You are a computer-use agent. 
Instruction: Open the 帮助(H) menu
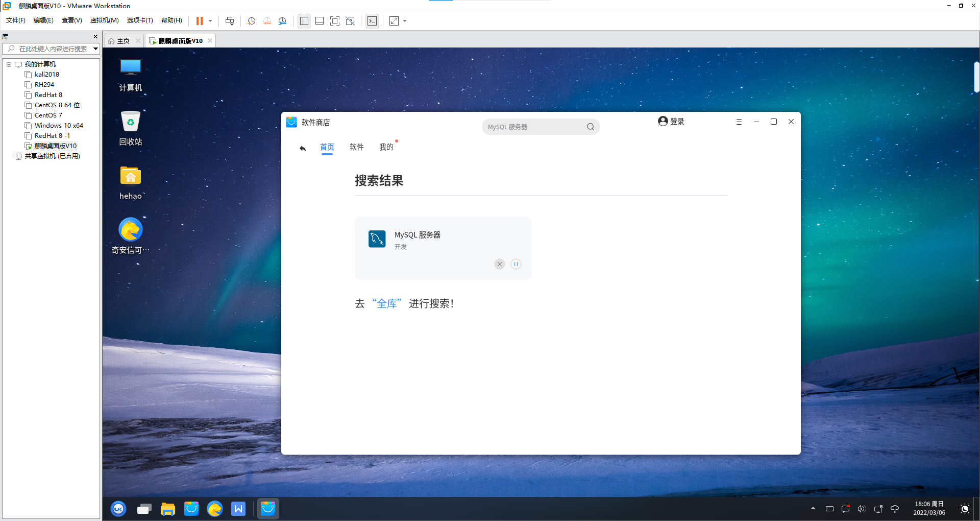point(171,20)
